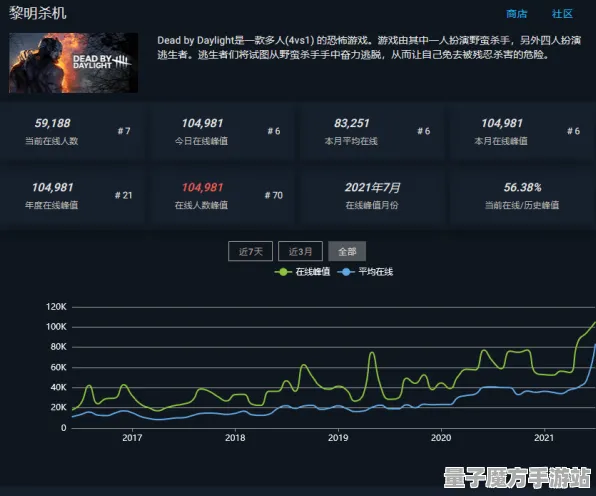Click the 20K y-axis label
Screen dimensions: 596x496
tap(59, 407)
